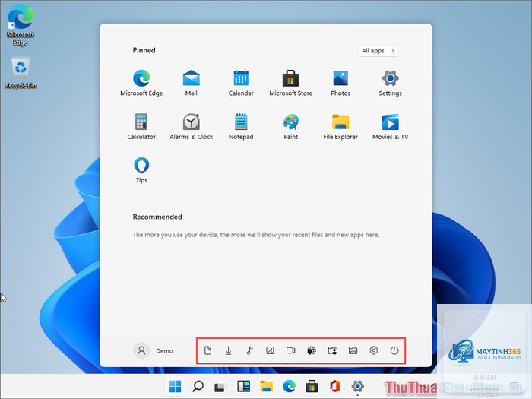Open Task View on taskbar
Screen dimensions: 532x399
[220, 386]
